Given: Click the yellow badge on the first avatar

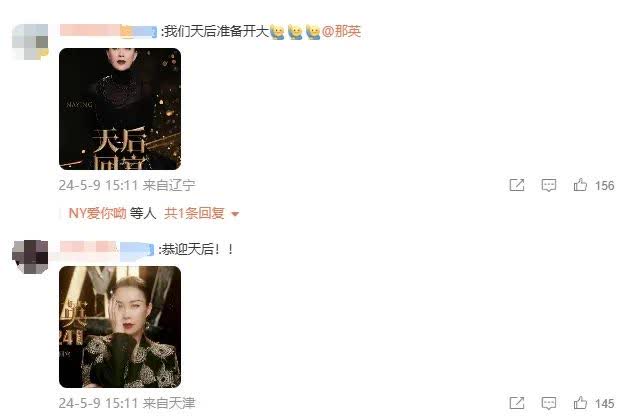Looking at the screenshot, I should tap(43, 53).
